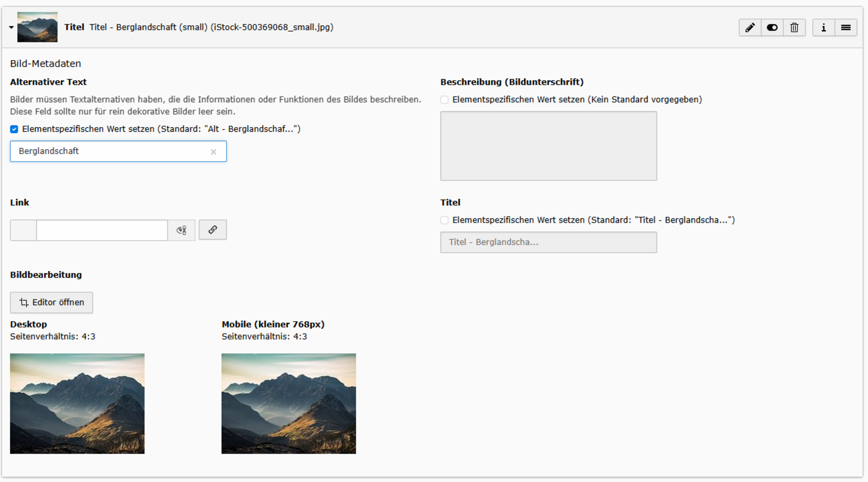Viewport: 868px width, 482px height.
Task: Click the Beschreibung description text area
Action: [x=548, y=146]
